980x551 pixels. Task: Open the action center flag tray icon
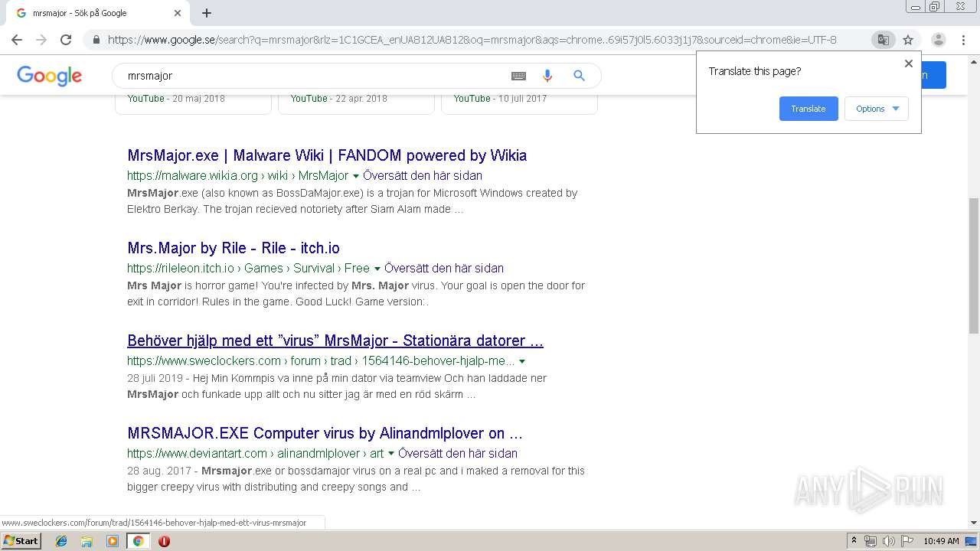tap(906, 541)
